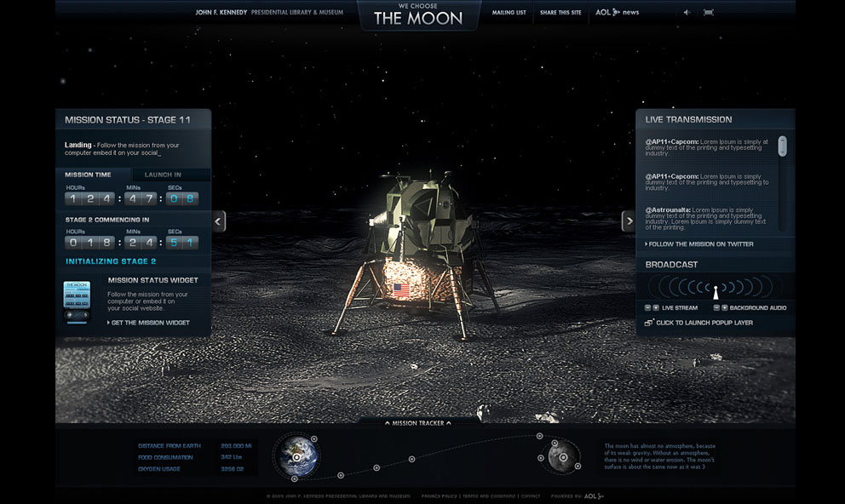Image resolution: width=845 pixels, height=504 pixels.
Task: Enter fullscreen using the top-right icon
Action: 709,13
